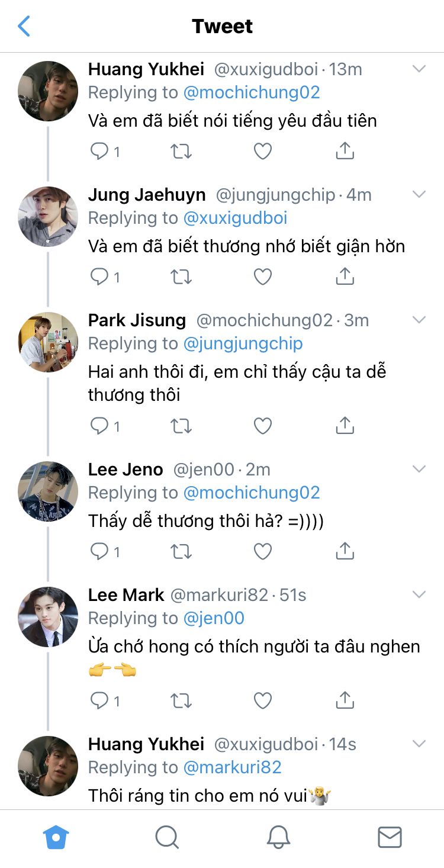Open Lee Mark's profile picture

[48, 617]
